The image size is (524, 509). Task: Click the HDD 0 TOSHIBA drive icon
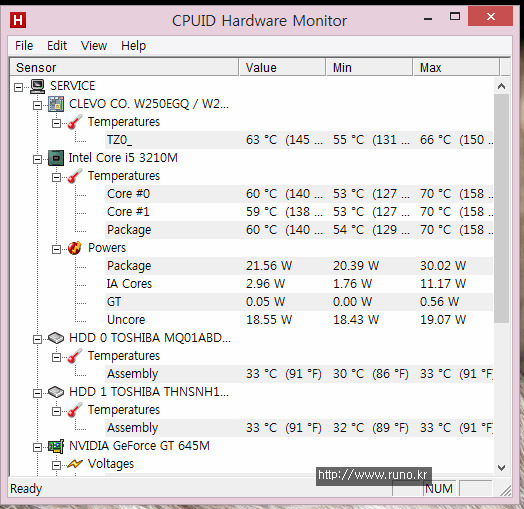[56, 338]
